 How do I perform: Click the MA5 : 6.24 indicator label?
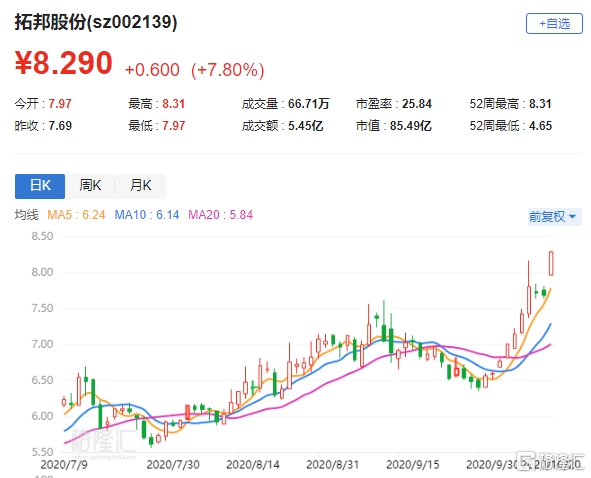(76, 215)
